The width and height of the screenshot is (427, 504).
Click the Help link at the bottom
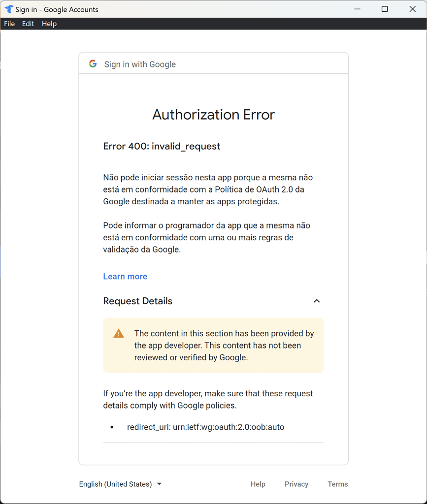coord(258,484)
